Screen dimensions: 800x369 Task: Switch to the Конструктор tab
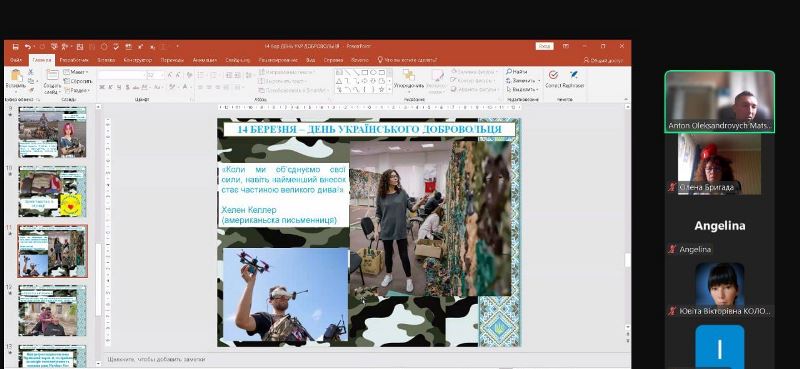tap(138, 60)
